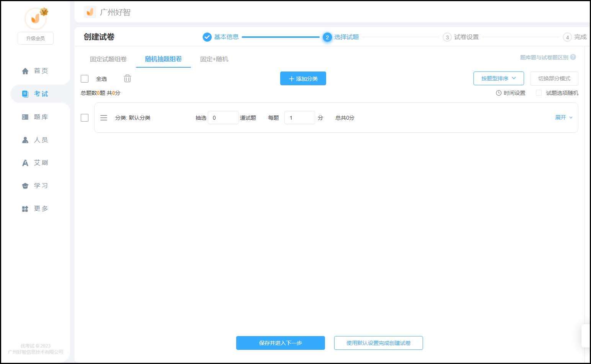591x364 pixels.
Task: Open the more (更多) grid icon
Action: click(25, 209)
